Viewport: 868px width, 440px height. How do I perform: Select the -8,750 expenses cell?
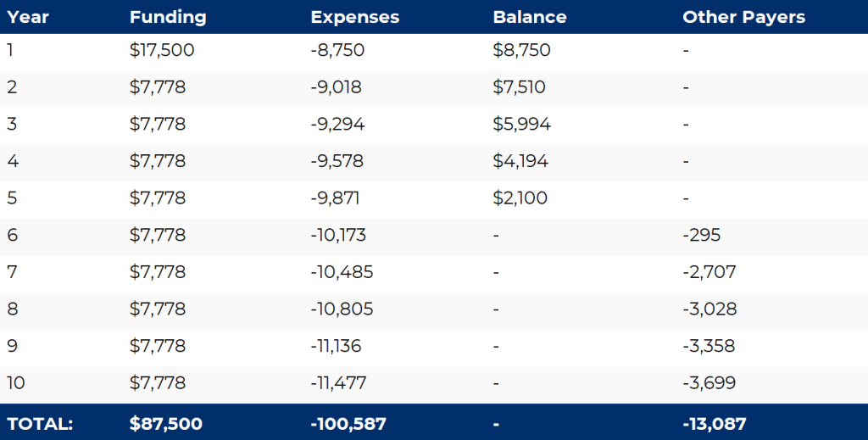[x=337, y=51]
